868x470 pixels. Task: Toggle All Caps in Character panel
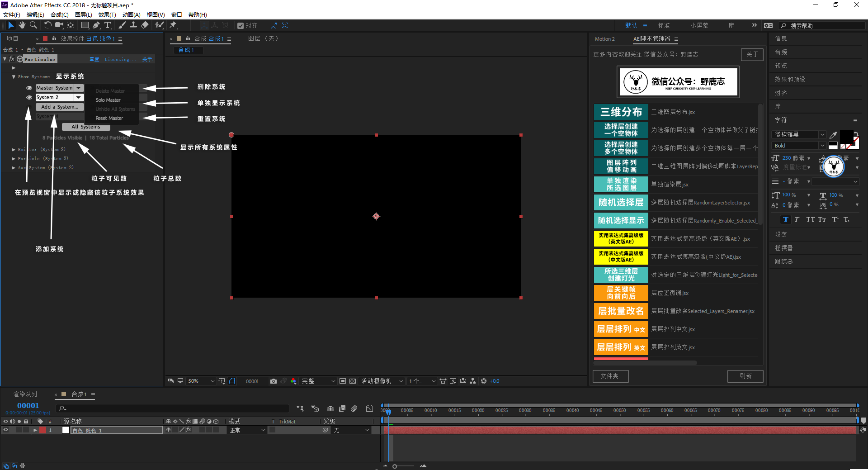[x=810, y=219]
